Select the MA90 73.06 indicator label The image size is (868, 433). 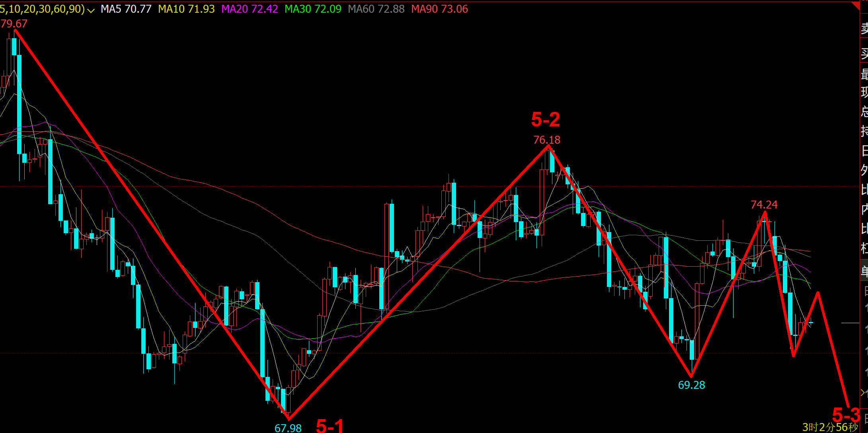[439, 9]
